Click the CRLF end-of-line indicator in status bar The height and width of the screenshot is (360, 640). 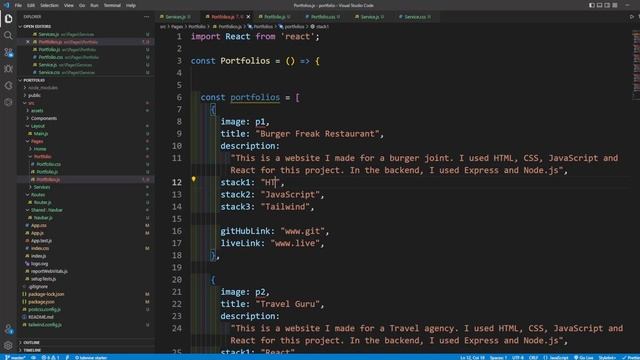click(x=533, y=358)
